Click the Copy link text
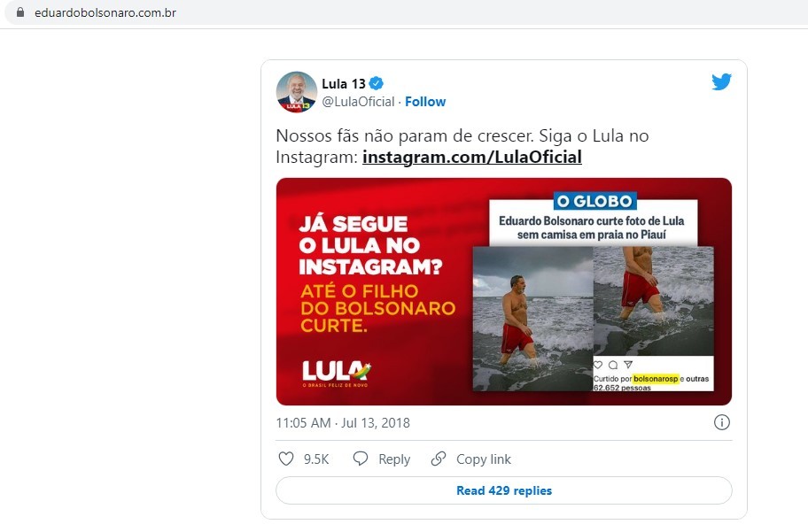 pyautogui.click(x=484, y=459)
